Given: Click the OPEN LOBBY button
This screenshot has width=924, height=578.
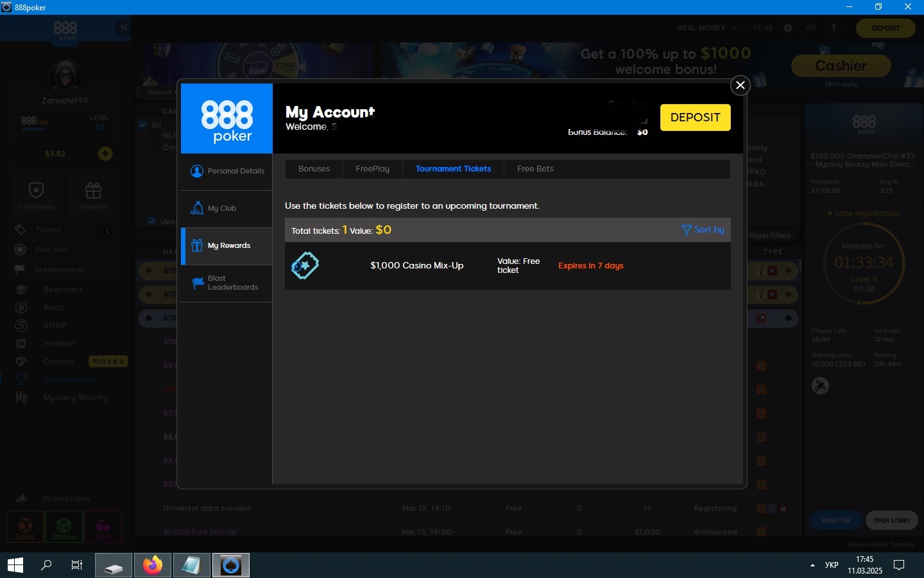Looking at the screenshot, I should point(891,520).
